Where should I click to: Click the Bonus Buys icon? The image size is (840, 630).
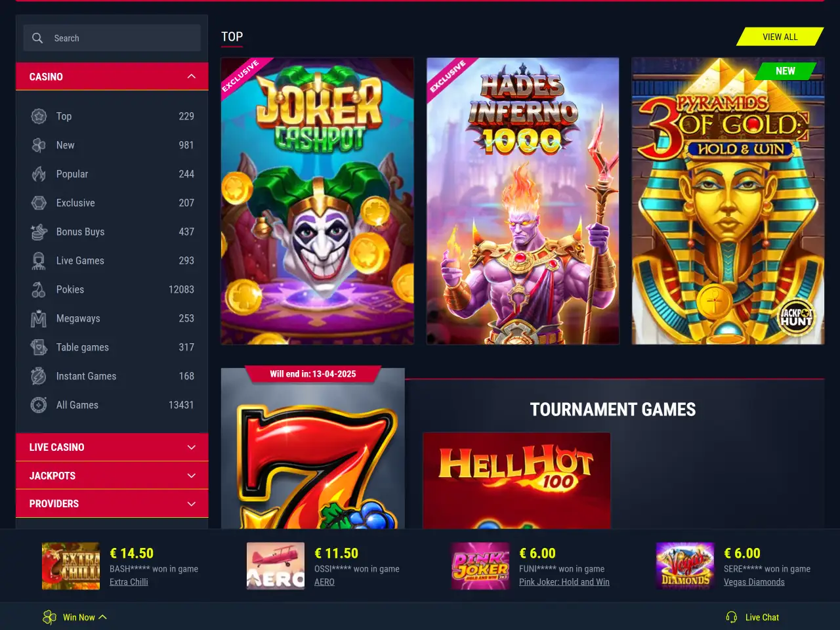(x=39, y=232)
